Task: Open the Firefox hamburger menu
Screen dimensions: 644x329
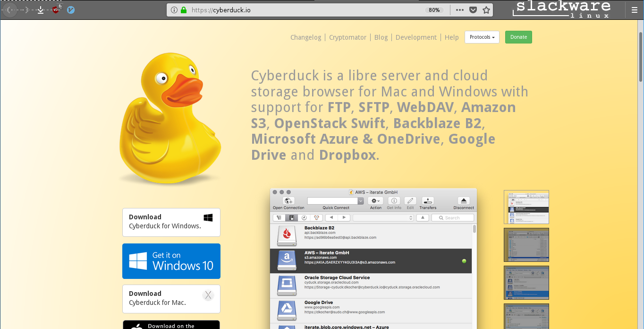Action: coord(634,10)
